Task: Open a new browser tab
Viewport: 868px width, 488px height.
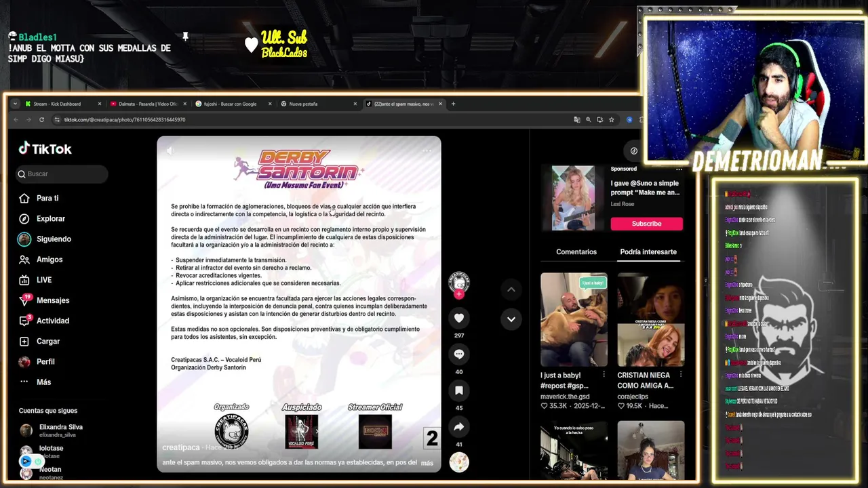Action: (453, 104)
